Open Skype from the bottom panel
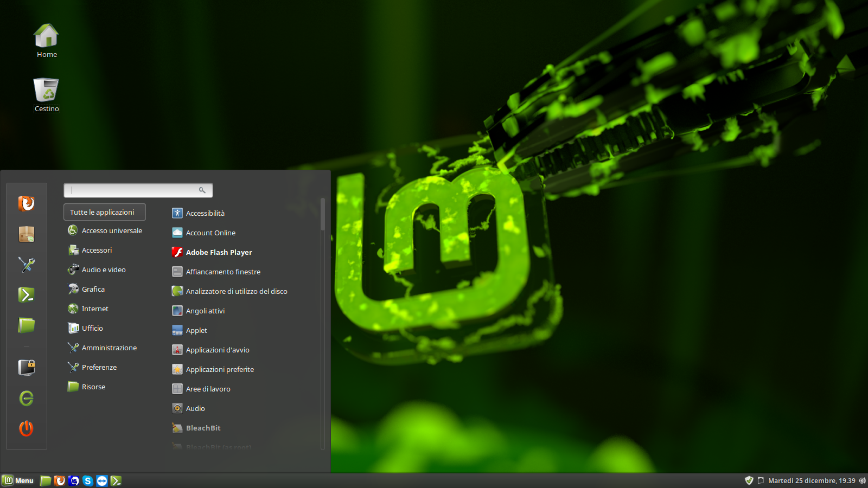The image size is (868, 488). pyautogui.click(x=88, y=481)
